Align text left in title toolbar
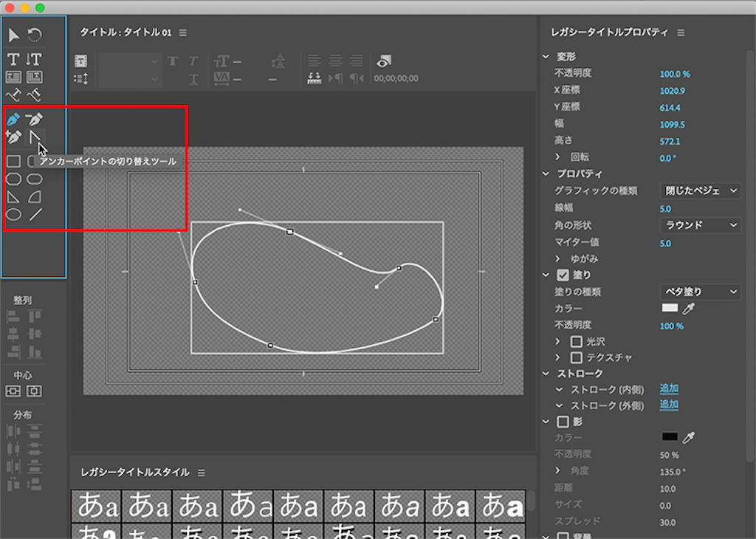The height and width of the screenshot is (539, 756). click(x=315, y=61)
